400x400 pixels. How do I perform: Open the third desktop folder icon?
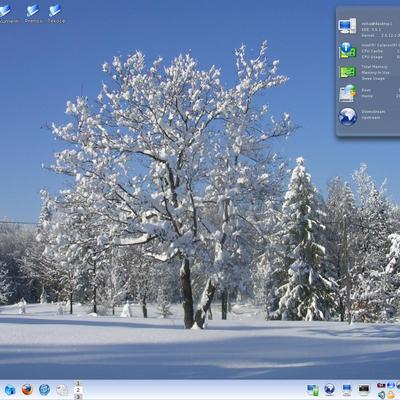coord(55,11)
